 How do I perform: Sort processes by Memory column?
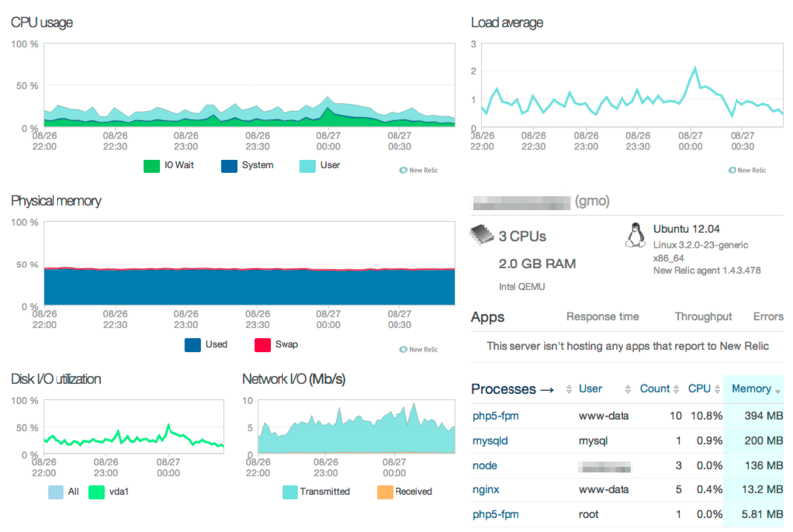(751, 389)
